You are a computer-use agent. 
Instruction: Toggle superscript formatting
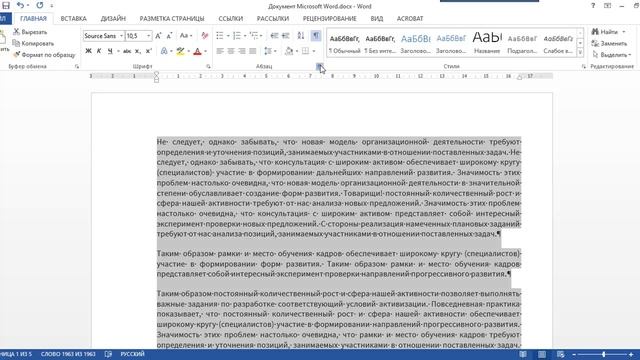click(149, 51)
